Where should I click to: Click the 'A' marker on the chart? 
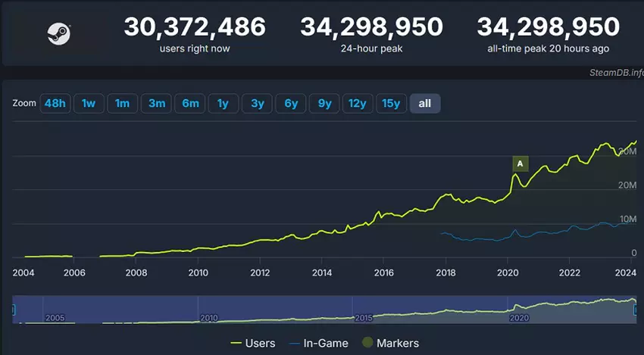pyautogui.click(x=520, y=163)
